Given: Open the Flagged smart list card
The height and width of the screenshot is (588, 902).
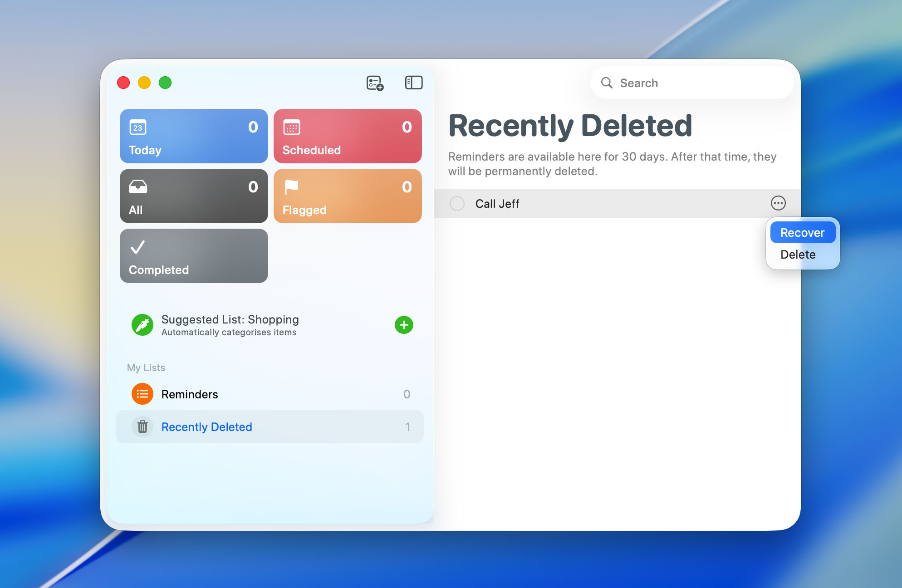Looking at the screenshot, I should 348,196.
